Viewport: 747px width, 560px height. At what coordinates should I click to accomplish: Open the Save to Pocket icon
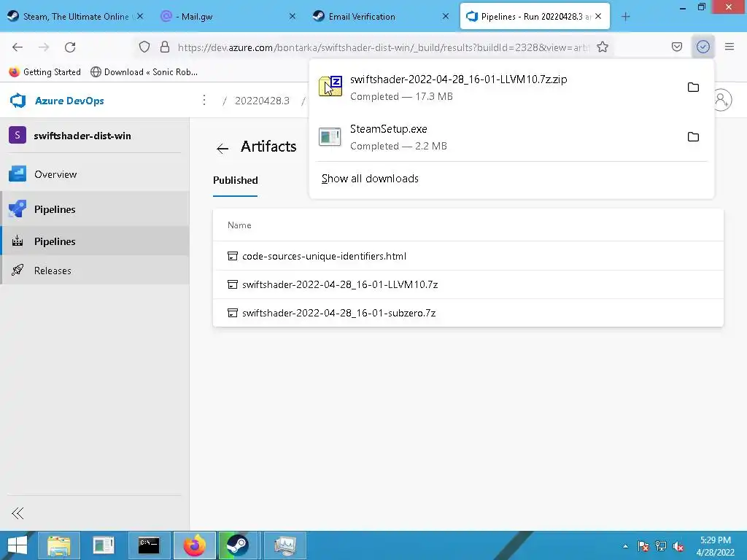(677, 47)
